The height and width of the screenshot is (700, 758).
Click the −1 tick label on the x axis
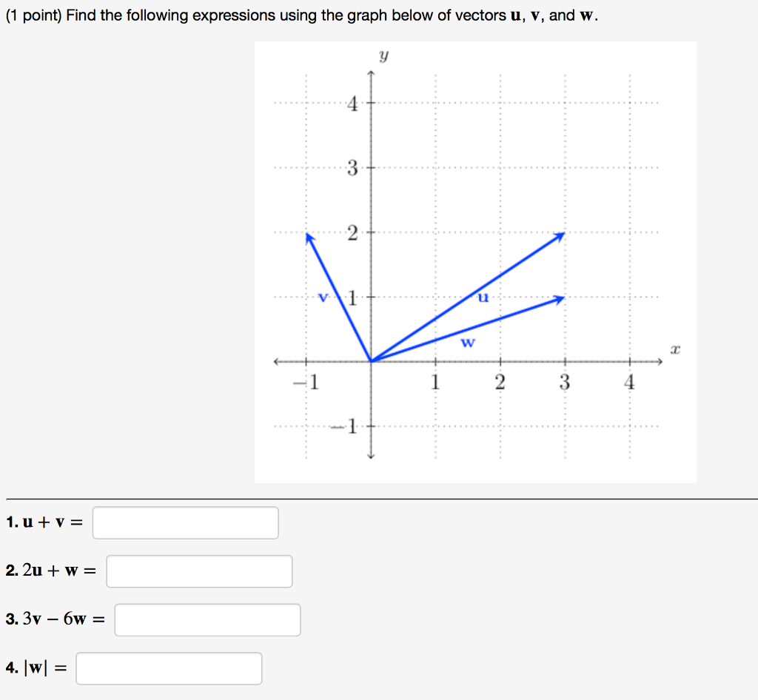click(x=304, y=381)
